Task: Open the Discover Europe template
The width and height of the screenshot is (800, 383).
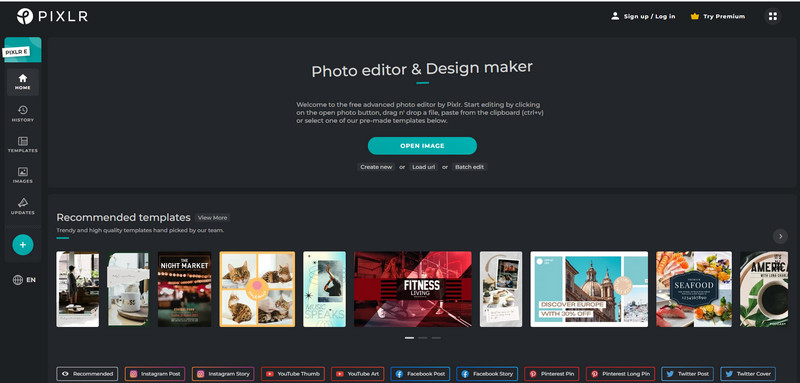Action: pyautogui.click(x=589, y=289)
